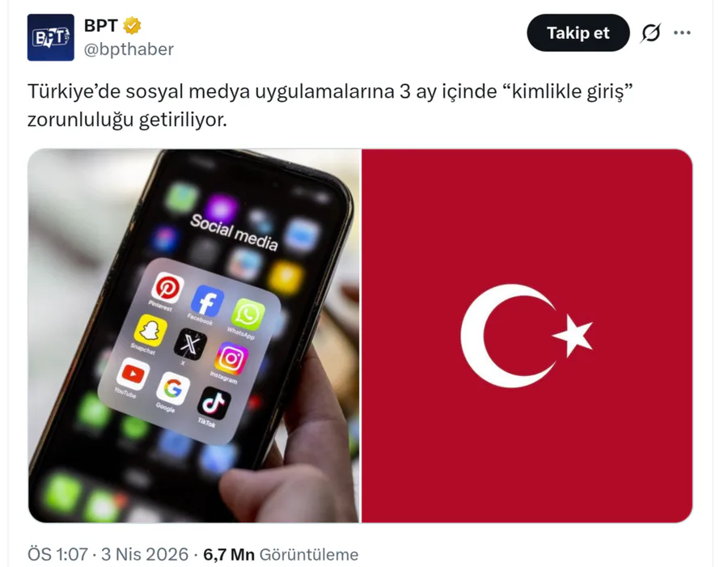Screen dimensions: 728x567
Task: Click the gold verified badge
Action: (x=132, y=26)
